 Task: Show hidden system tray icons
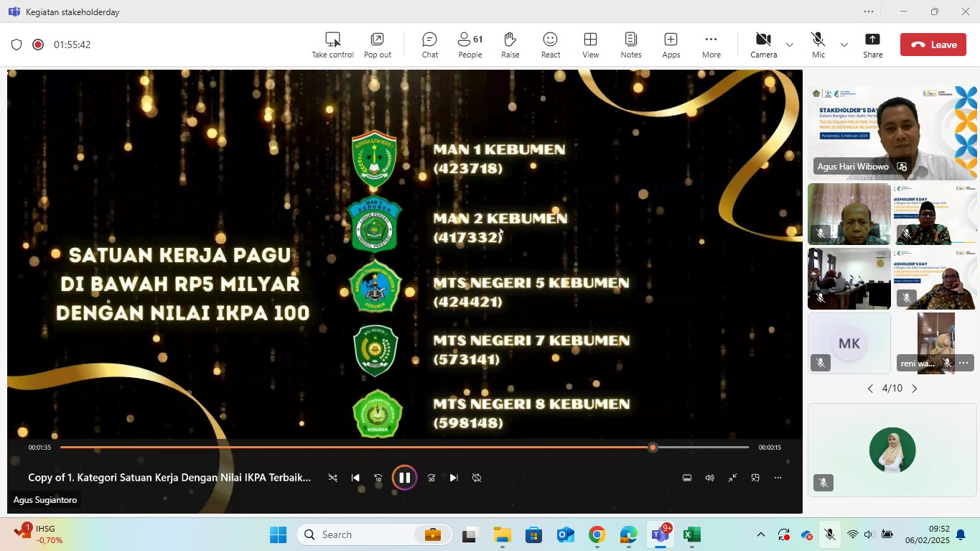(x=760, y=534)
